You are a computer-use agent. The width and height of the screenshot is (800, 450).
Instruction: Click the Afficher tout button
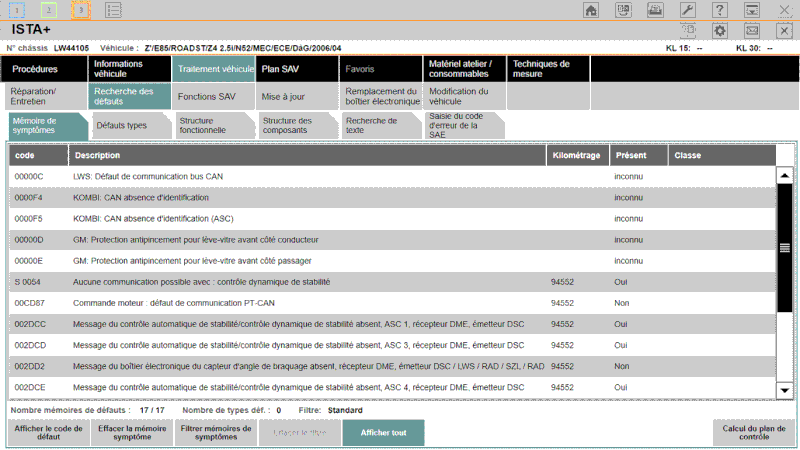tap(383, 433)
